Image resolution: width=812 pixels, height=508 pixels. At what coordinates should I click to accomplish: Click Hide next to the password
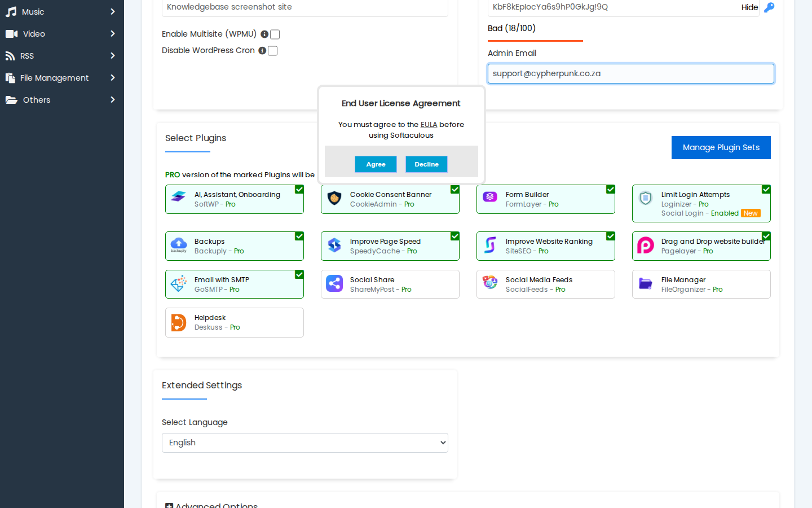tap(749, 7)
